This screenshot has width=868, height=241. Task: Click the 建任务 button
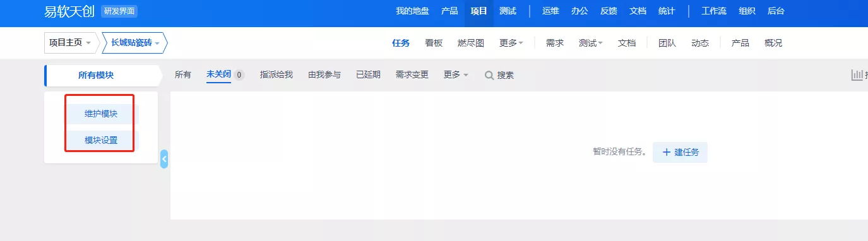coord(680,152)
